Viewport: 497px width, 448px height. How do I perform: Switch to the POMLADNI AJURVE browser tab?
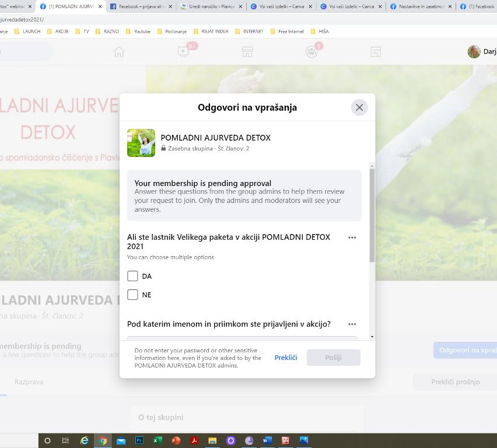click(x=71, y=6)
